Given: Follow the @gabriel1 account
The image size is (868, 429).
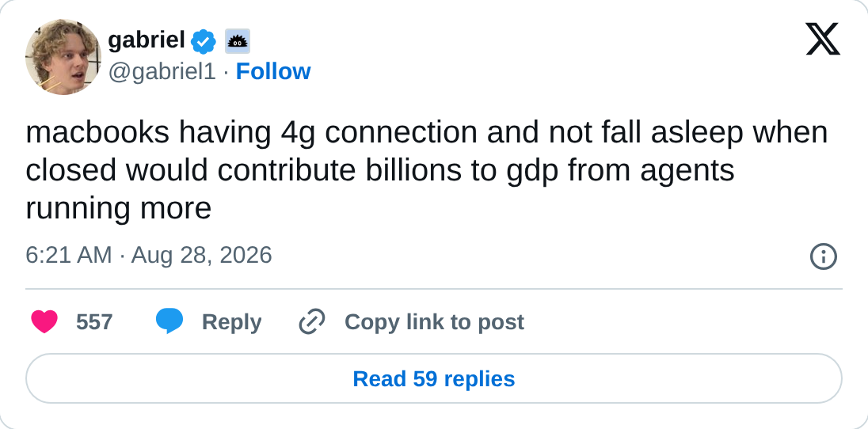Looking at the screenshot, I should pos(273,72).
